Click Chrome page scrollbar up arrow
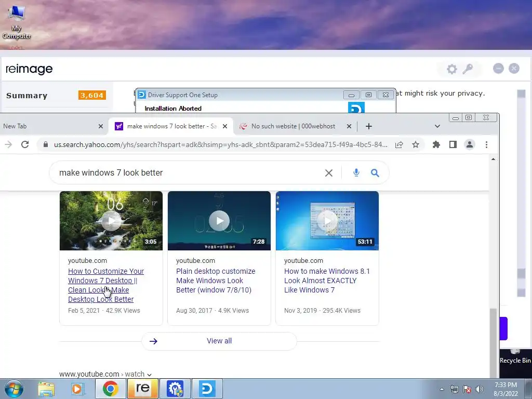Viewport: 532px width, 399px height. coord(493,159)
